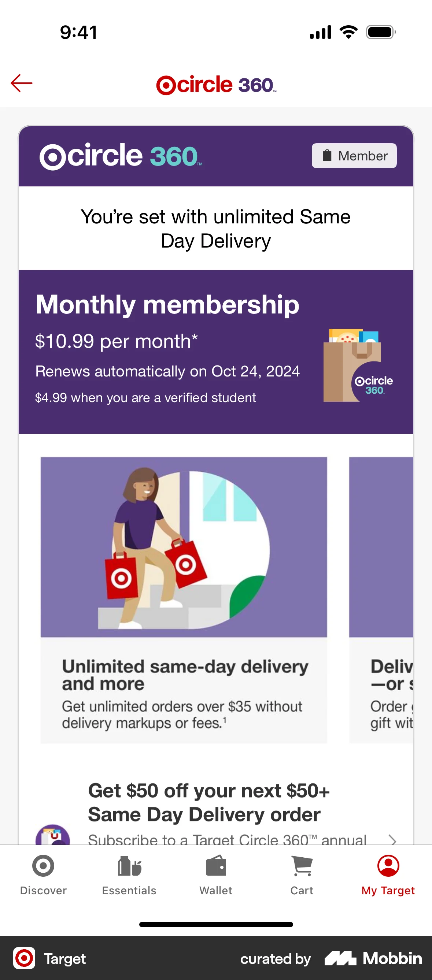
Task: Tap the home indicator bar at screen bottom
Action: [216, 924]
